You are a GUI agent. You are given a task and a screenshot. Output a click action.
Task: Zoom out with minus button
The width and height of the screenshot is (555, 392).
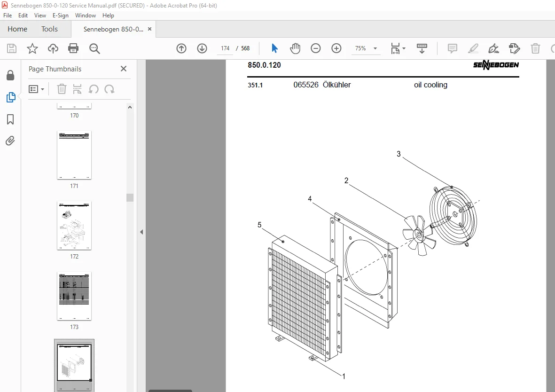click(x=316, y=48)
